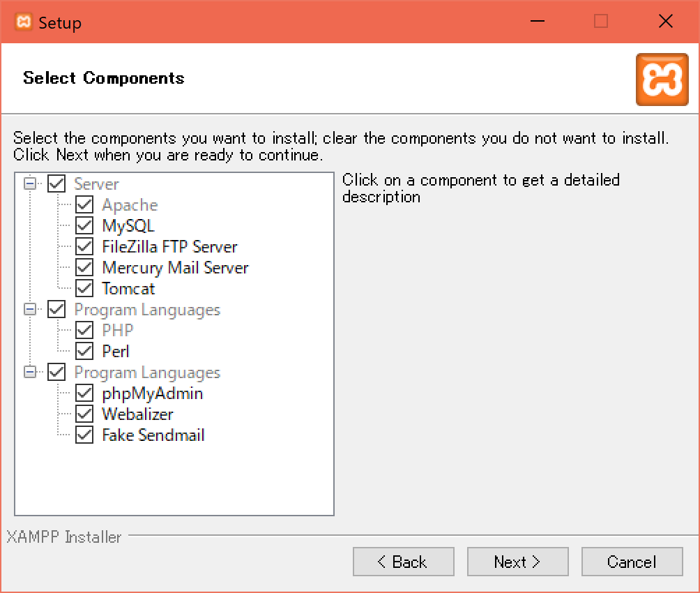
Task: Select the Program Languages label above PHP
Action: point(147,310)
